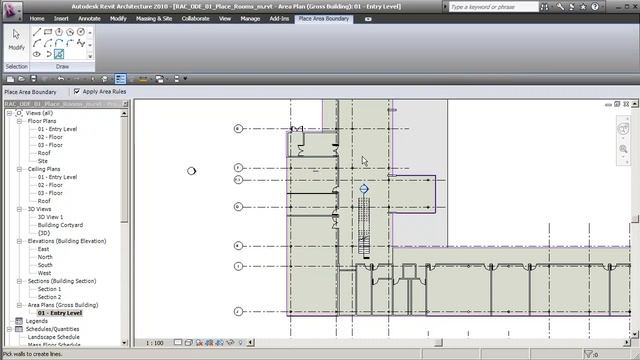Click the highlighted list icon in quick access toolbar
Screen dimensions: 640x360
(120, 79)
